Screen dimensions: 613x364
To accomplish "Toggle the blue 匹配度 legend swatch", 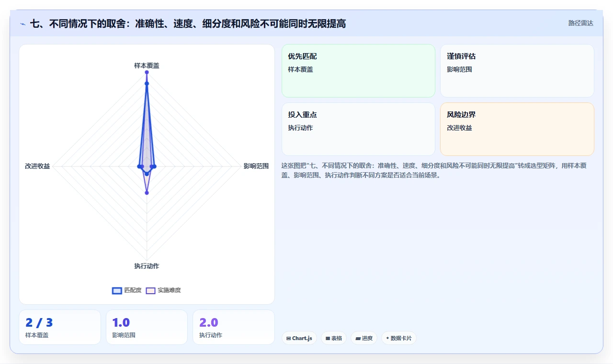I will pyautogui.click(x=117, y=290).
